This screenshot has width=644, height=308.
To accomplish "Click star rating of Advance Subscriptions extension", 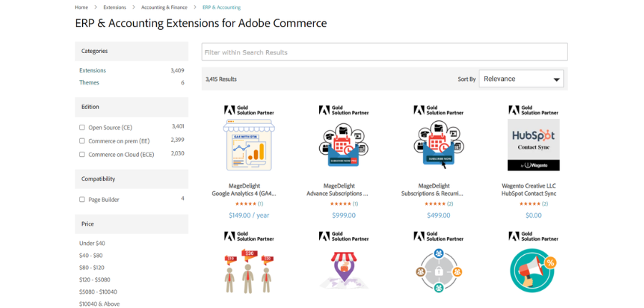I will [x=341, y=204].
